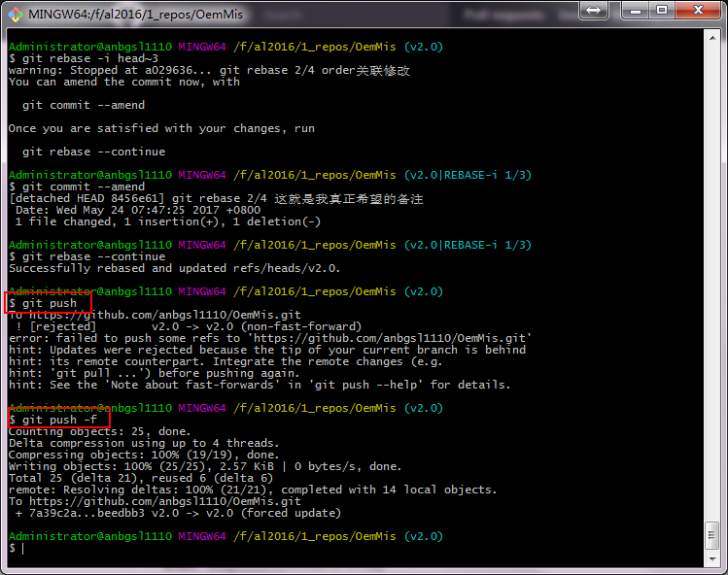Click 'Compressing objects: 100% (19/19), done.'

145,455
